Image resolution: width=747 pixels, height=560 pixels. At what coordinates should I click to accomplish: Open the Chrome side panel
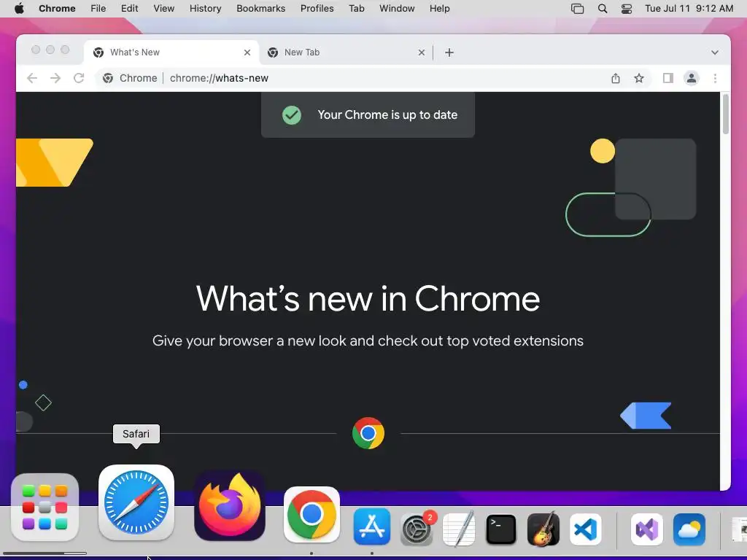[x=668, y=78]
